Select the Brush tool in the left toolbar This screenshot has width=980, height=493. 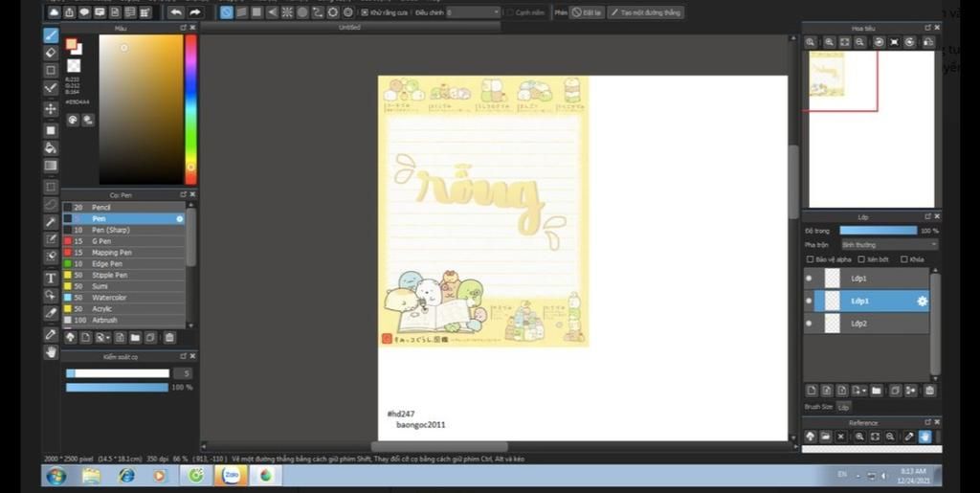pyautogui.click(x=51, y=35)
